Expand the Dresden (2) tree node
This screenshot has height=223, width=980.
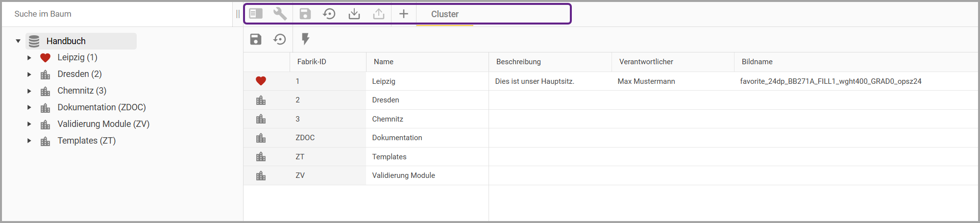29,74
